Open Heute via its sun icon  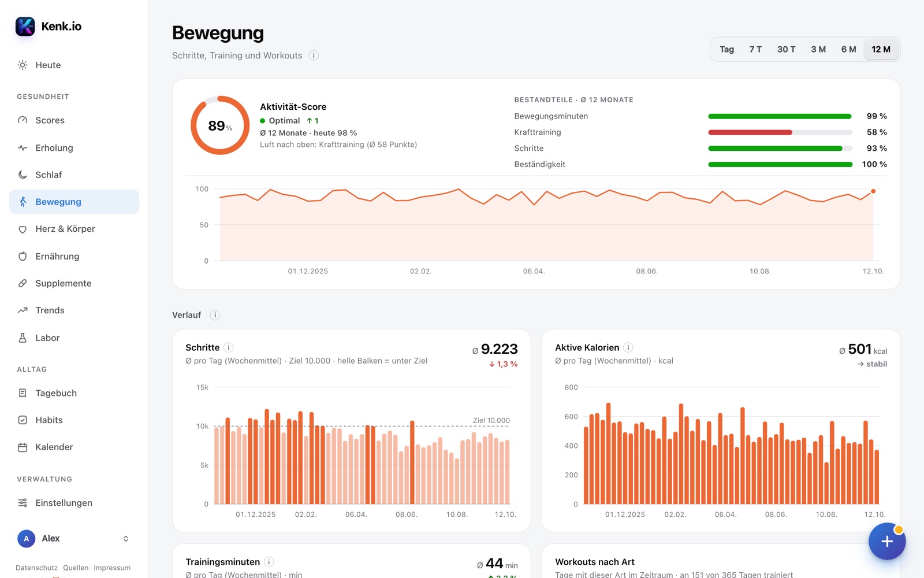click(x=23, y=65)
